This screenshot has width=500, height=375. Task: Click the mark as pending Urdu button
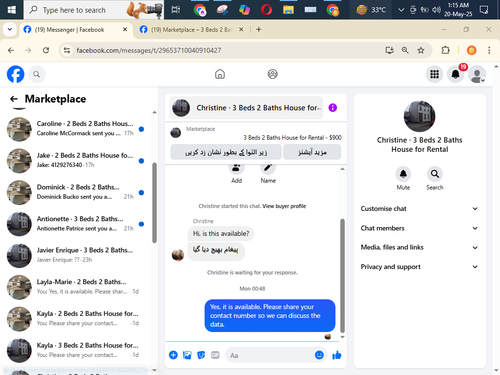tap(226, 152)
